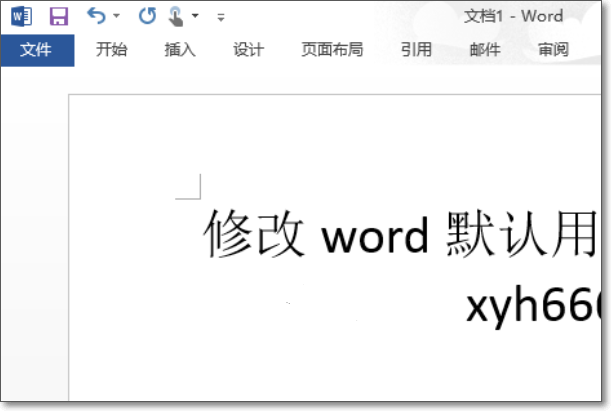Click the title text 修改 word 默认用
The height and width of the screenshot is (411, 611).
click(400, 234)
